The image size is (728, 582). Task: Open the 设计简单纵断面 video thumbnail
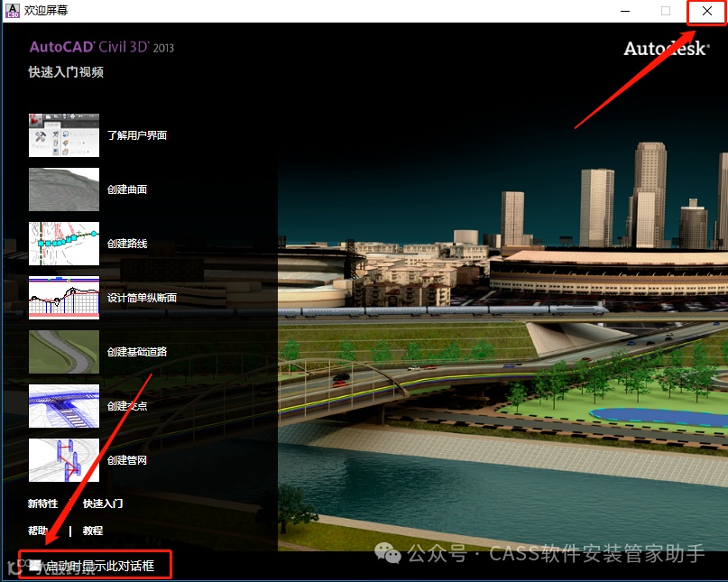click(64, 298)
